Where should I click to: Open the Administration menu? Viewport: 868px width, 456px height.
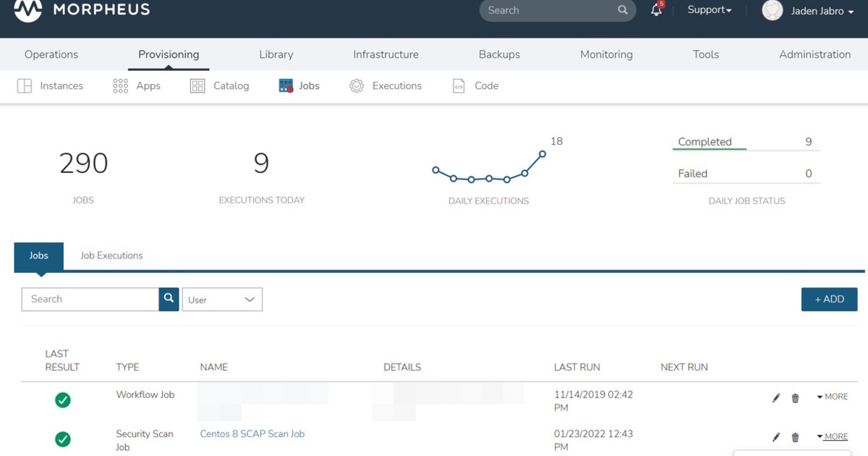(814, 54)
